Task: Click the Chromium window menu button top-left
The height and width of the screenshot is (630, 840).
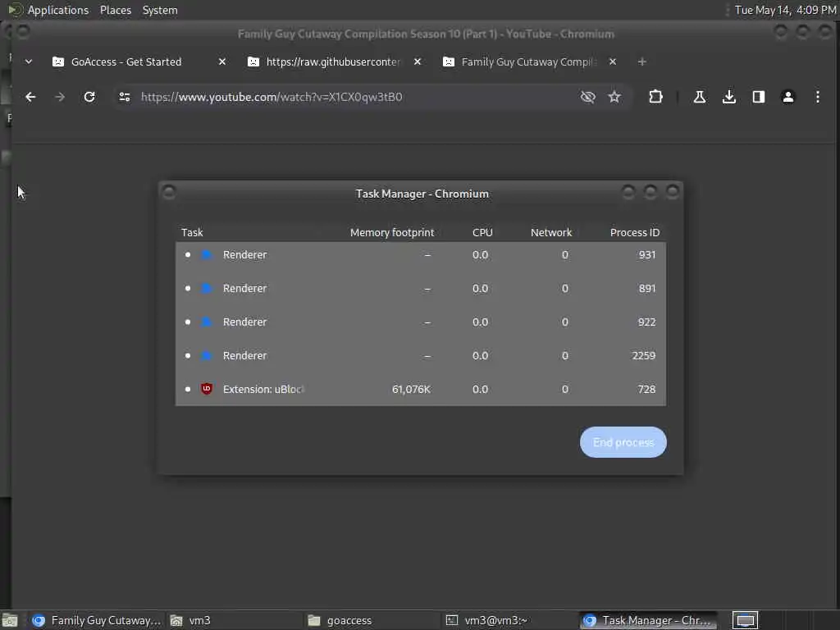Action: pos(23,32)
